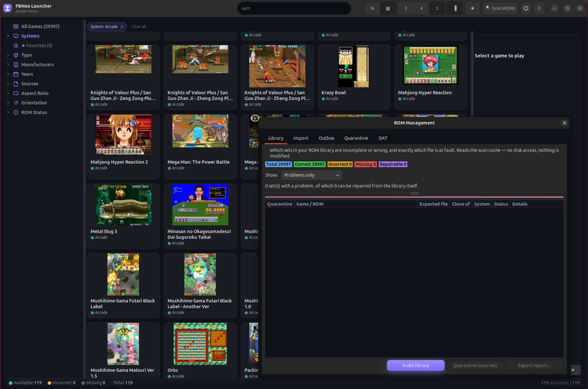Sort by Status column header
The height and width of the screenshot is (389, 588).
point(501,204)
